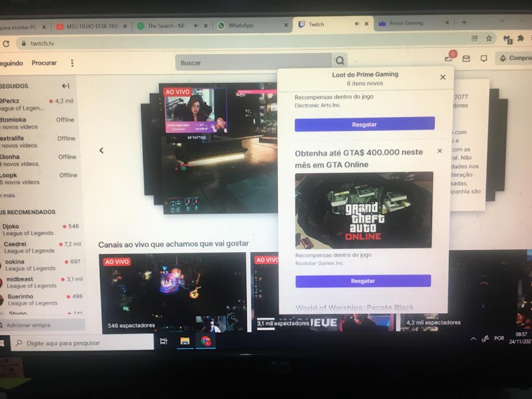
Task: Open Chrome from the taskbar
Action: [x=205, y=340]
